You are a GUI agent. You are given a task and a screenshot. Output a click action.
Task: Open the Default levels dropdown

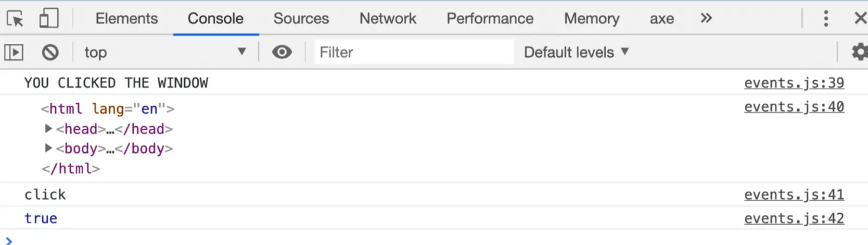click(x=576, y=52)
